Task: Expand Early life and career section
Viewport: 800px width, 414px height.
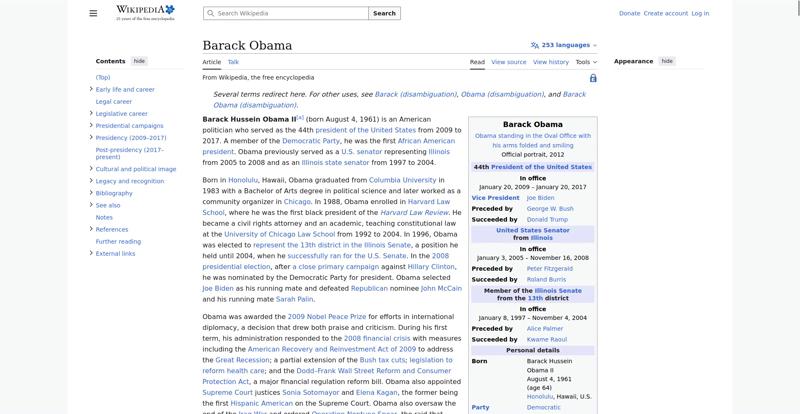Action: 91,89
